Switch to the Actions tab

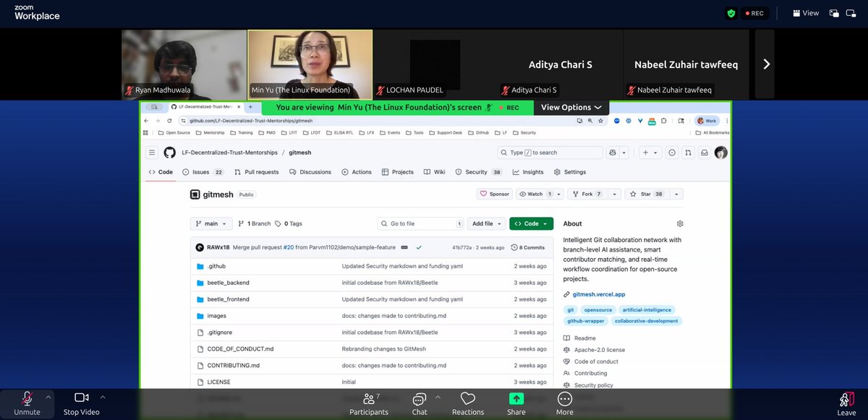click(356, 172)
